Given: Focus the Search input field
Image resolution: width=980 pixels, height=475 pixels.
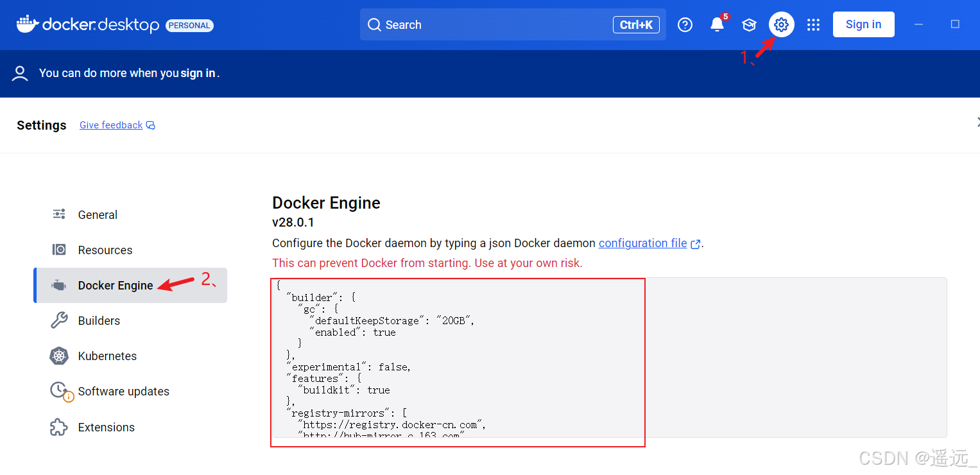Looking at the screenshot, I should 512,25.
